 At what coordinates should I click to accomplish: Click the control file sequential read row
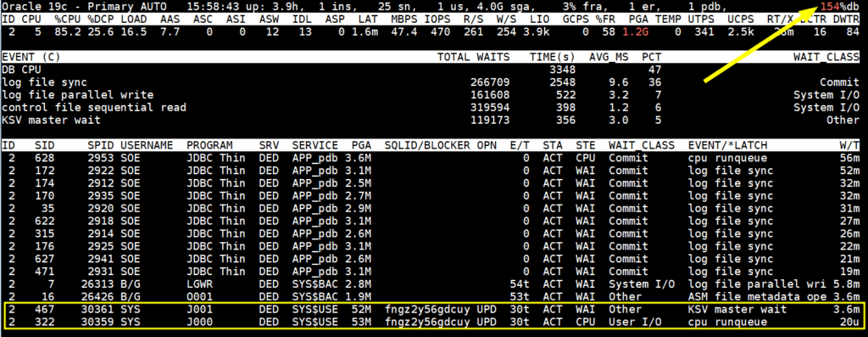point(431,108)
